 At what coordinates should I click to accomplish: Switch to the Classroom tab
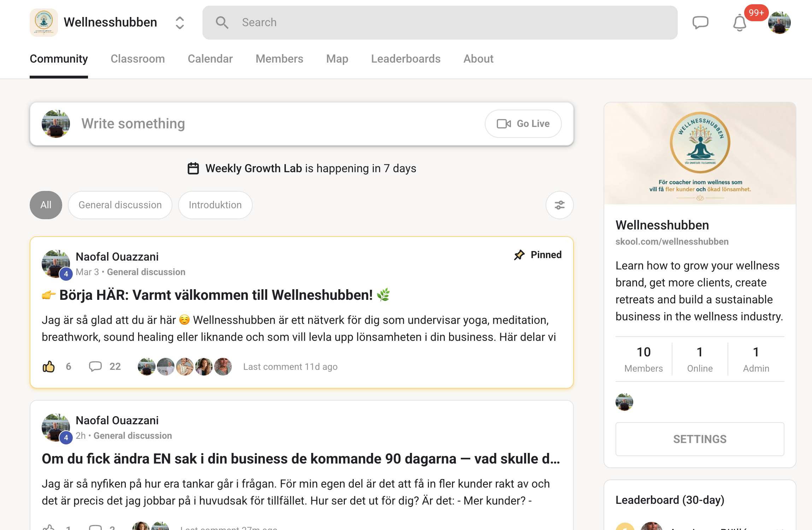(x=138, y=59)
